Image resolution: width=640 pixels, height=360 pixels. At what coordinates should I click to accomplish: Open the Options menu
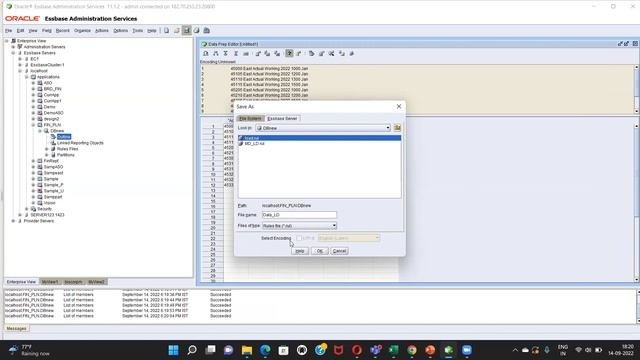pyautogui.click(x=120, y=31)
